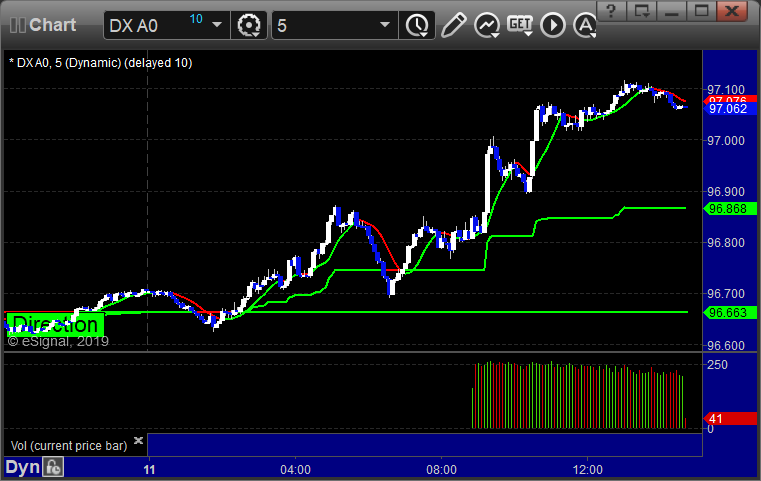
Task: Open the symbol settings gear icon
Action: click(248, 25)
